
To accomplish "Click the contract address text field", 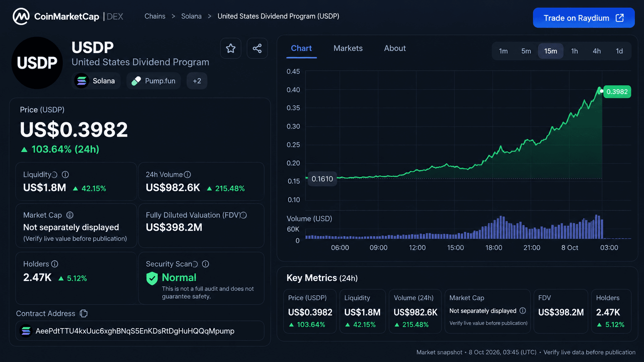I will click(140, 331).
